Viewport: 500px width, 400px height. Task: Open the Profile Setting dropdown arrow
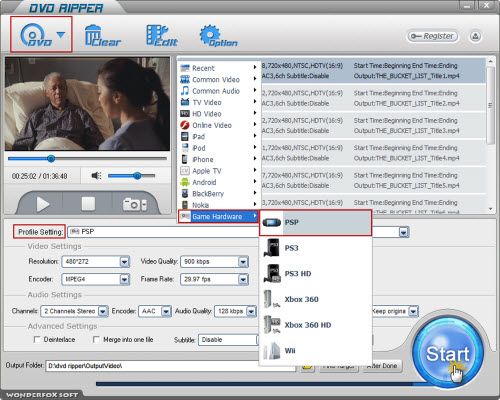tap(404, 232)
